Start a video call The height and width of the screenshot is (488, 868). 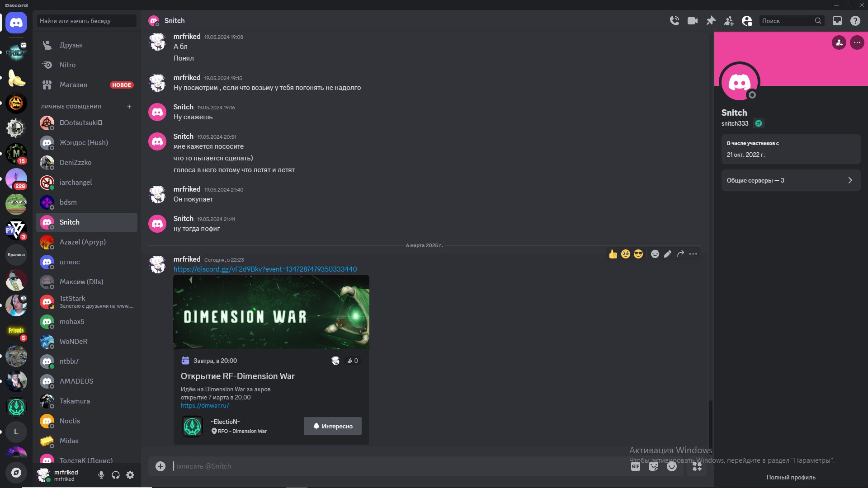pyautogui.click(x=693, y=21)
